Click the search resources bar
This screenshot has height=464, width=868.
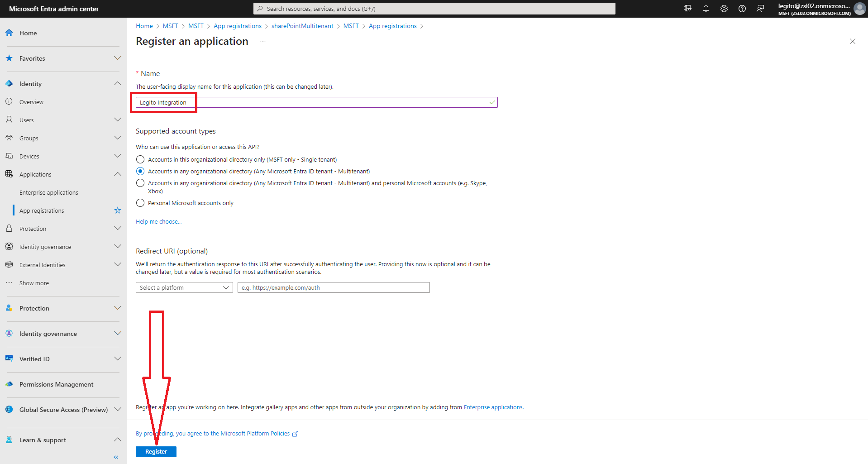coord(434,9)
